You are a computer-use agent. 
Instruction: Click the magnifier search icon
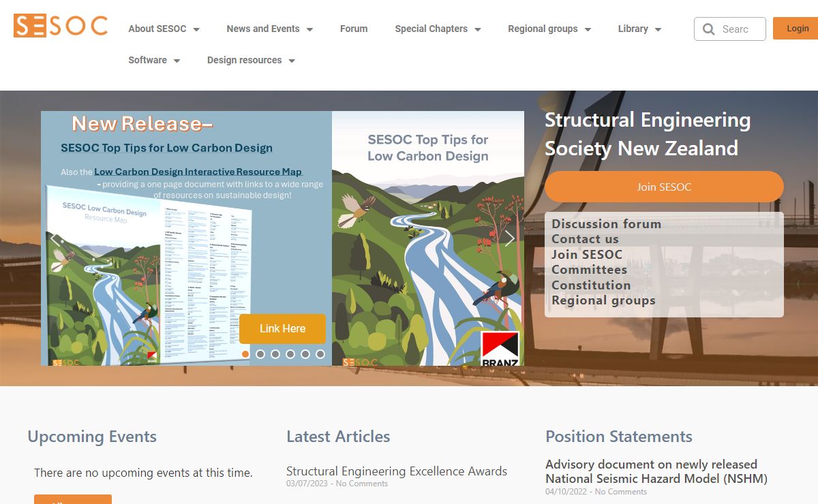(709, 29)
